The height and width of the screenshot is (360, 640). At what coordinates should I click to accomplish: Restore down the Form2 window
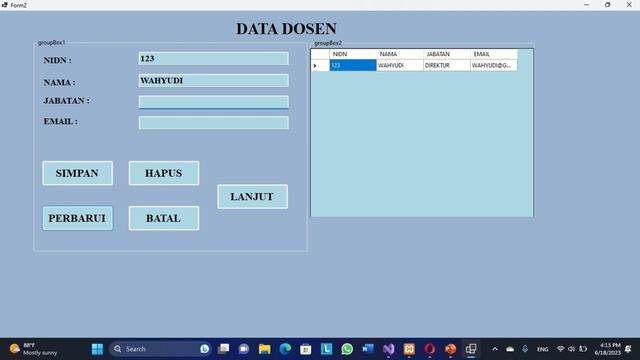pos(608,5)
